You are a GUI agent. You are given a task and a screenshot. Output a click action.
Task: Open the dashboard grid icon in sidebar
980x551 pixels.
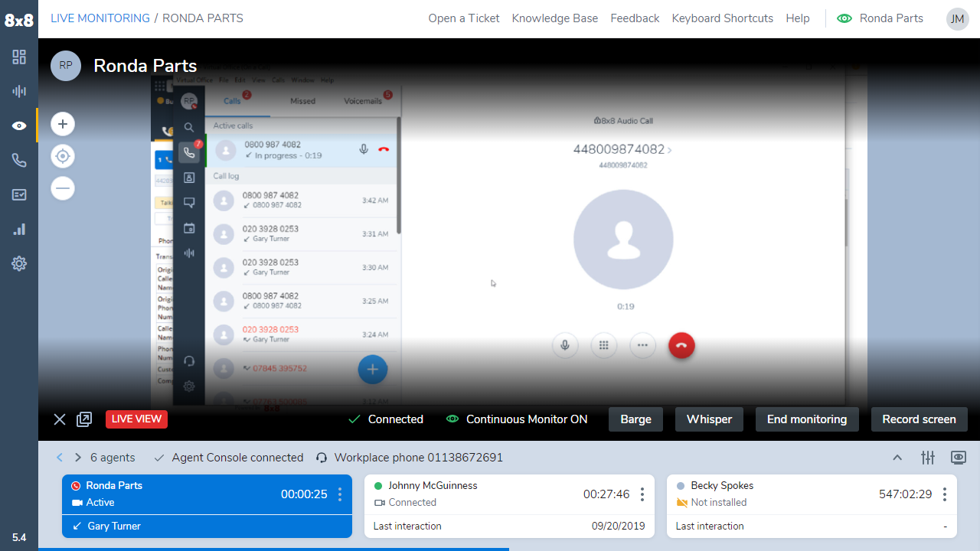click(x=19, y=57)
